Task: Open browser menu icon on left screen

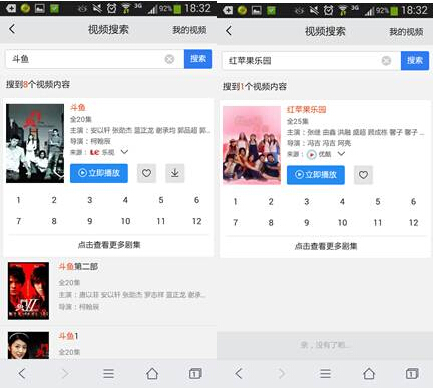Action: point(108,374)
